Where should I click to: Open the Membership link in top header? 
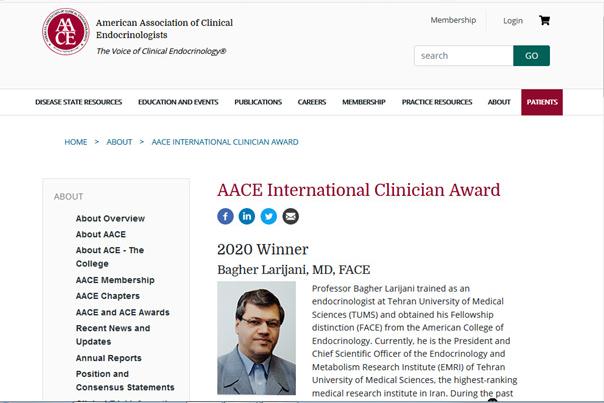tap(453, 20)
